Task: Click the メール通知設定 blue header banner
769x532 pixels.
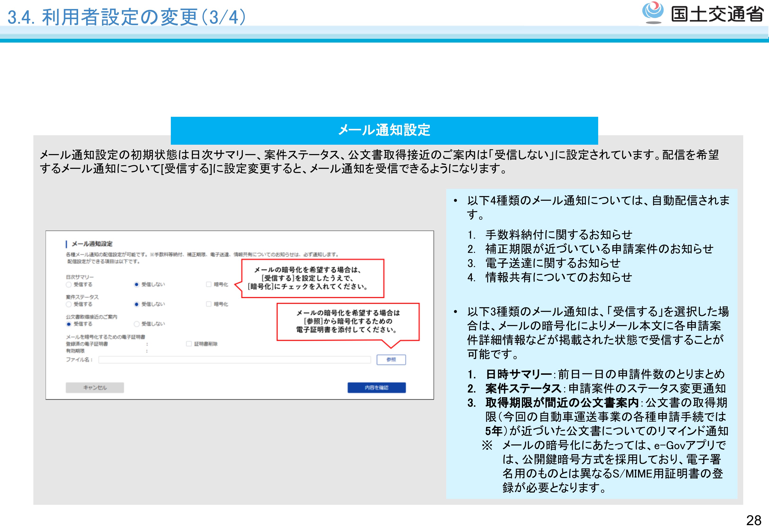Action: tap(384, 130)
